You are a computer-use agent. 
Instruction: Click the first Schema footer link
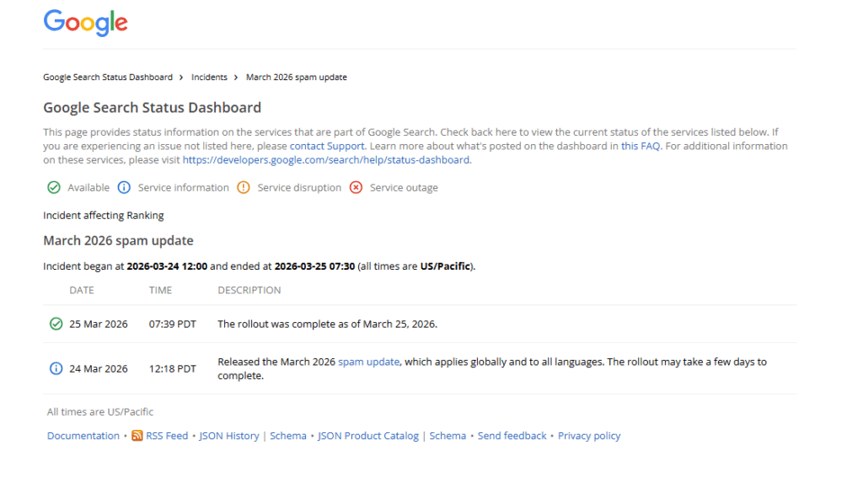pos(287,436)
